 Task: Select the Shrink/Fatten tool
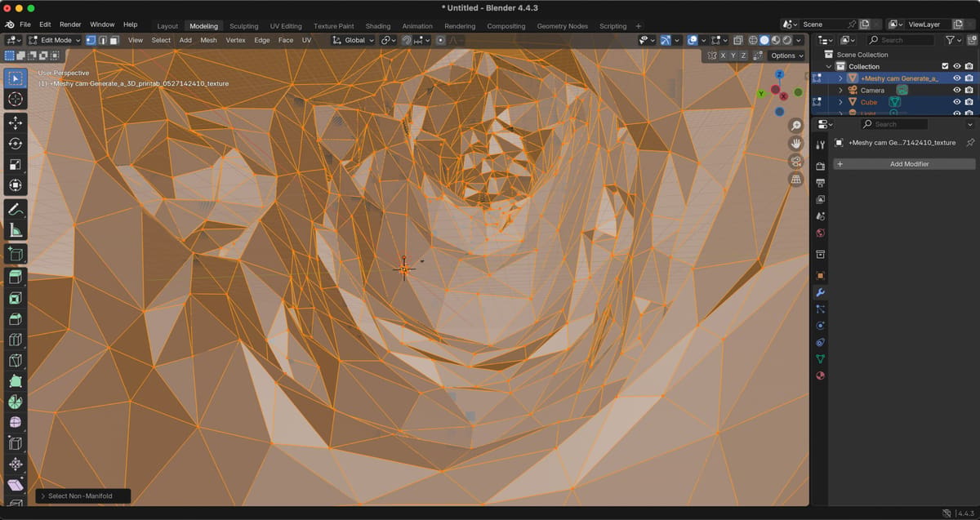click(16, 464)
